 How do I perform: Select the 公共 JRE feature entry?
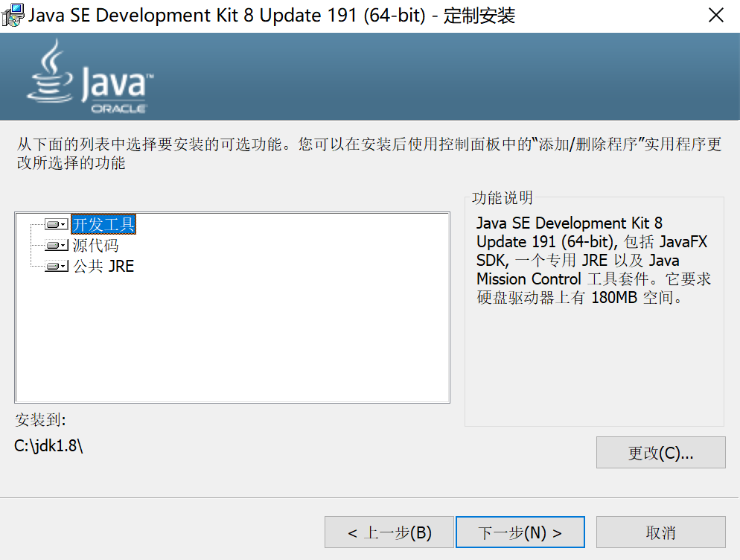(x=104, y=265)
